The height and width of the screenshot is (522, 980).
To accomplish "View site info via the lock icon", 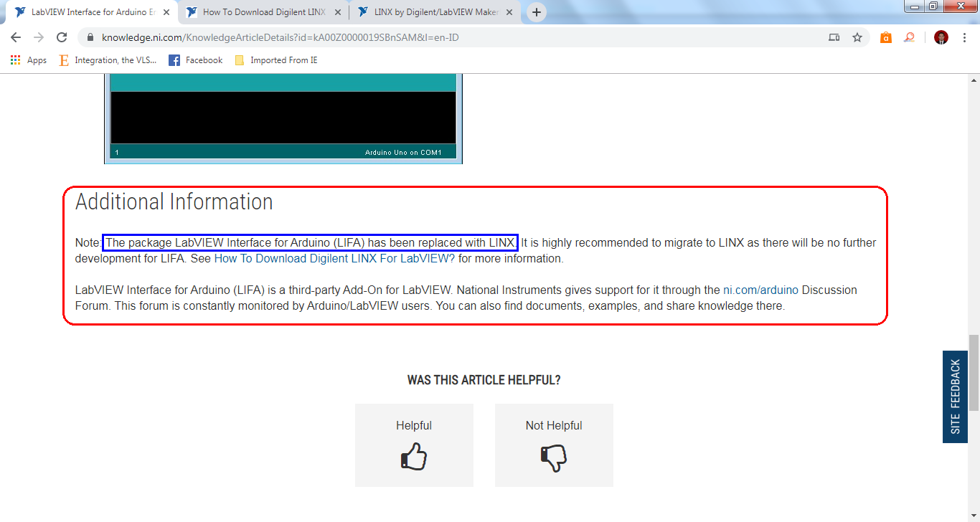I will [90, 37].
